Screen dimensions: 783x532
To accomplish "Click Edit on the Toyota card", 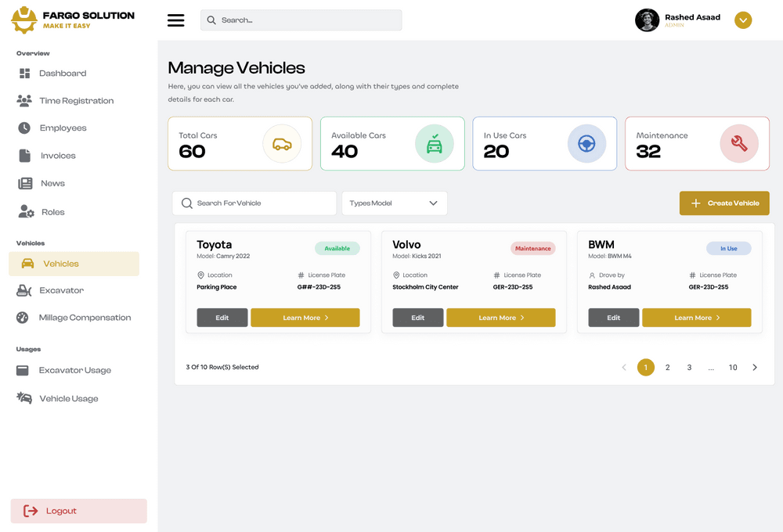I will click(222, 318).
